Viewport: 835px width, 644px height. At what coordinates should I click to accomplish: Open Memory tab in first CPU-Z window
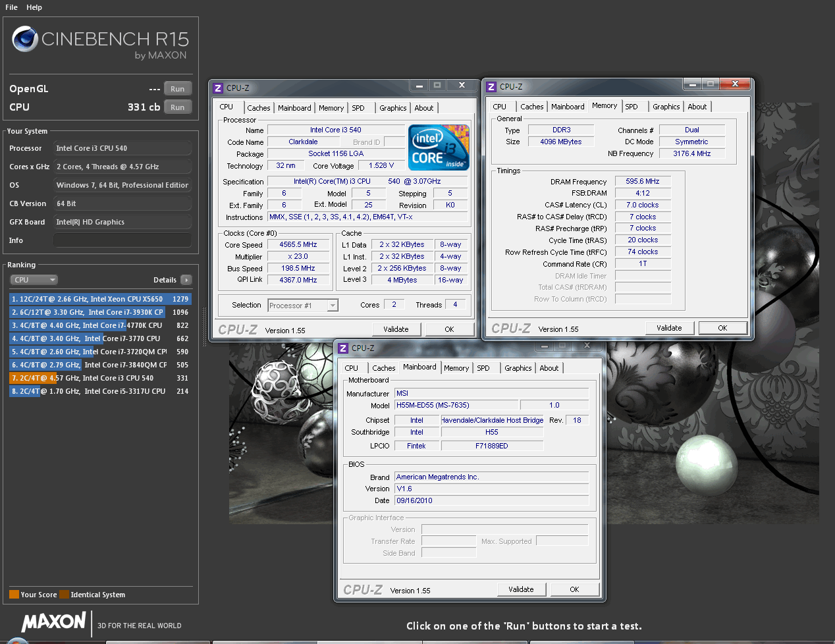(331, 108)
